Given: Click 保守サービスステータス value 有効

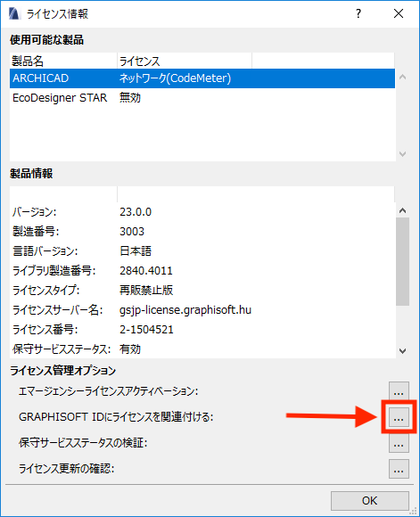Looking at the screenshot, I should [x=130, y=349].
